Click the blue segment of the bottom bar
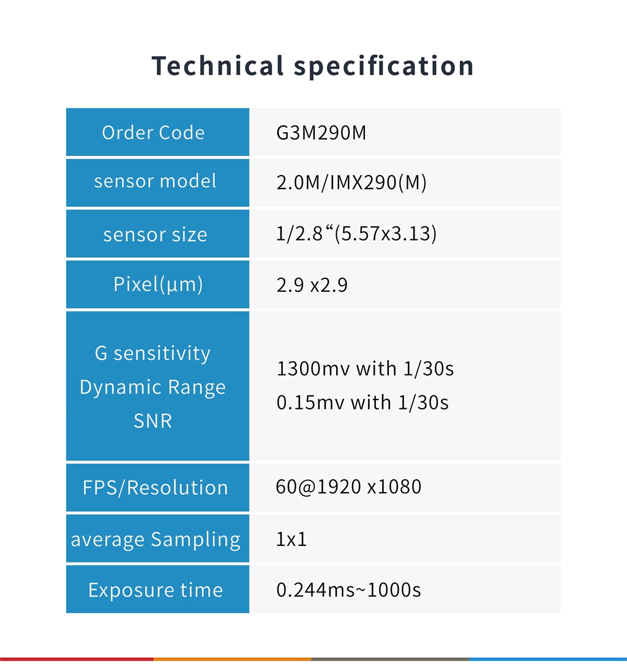 [548, 659]
